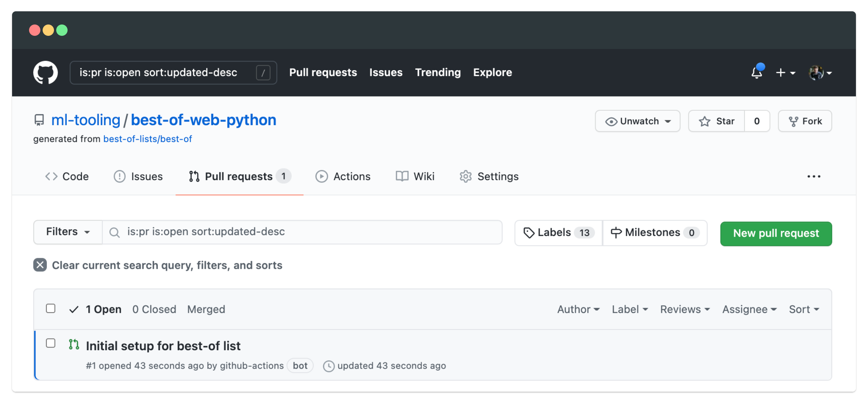Expand the Assignee filter
This screenshot has height=403, width=868.
(x=749, y=309)
